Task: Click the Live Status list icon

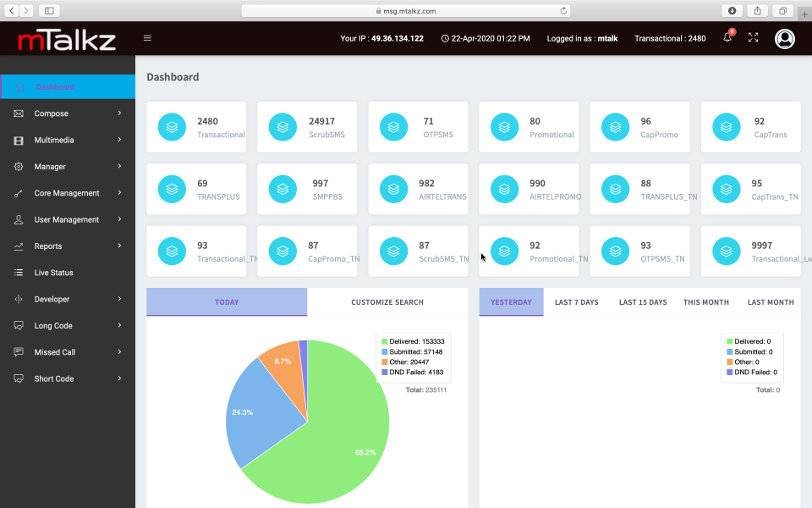Action: tap(19, 272)
